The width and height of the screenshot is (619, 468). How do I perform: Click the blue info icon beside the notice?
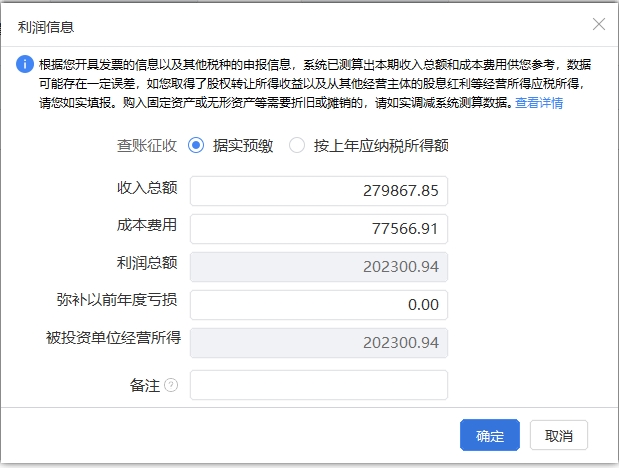coord(24,64)
